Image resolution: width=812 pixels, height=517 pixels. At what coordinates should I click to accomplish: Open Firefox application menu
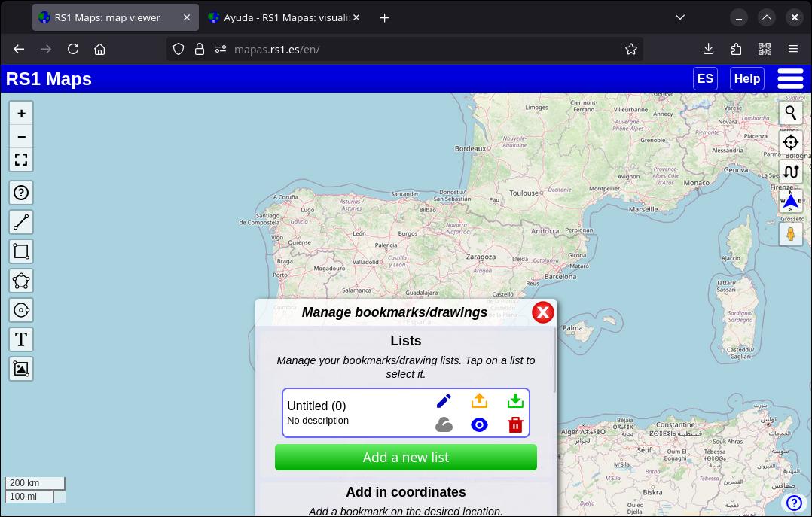click(x=793, y=49)
